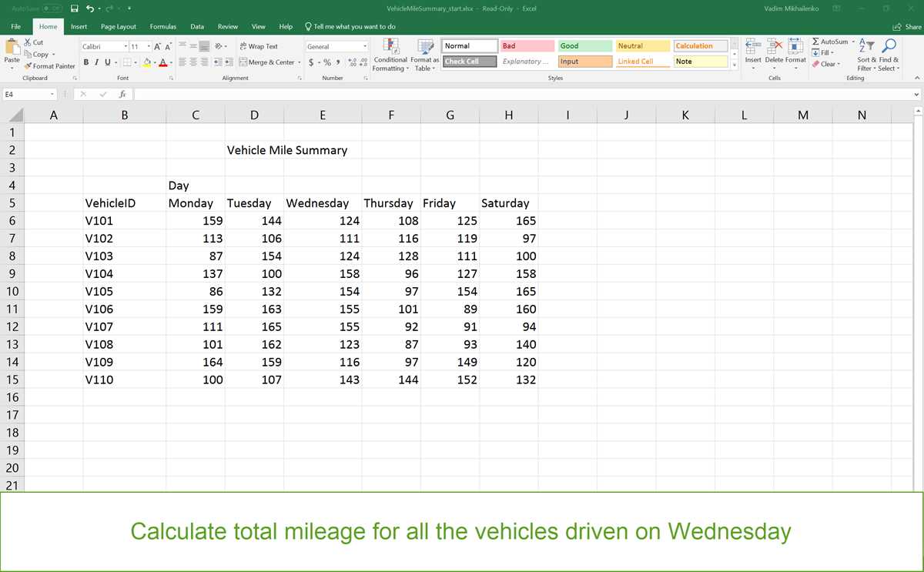
Task: Apply the Neutral cell style
Action: tap(642, 46)
